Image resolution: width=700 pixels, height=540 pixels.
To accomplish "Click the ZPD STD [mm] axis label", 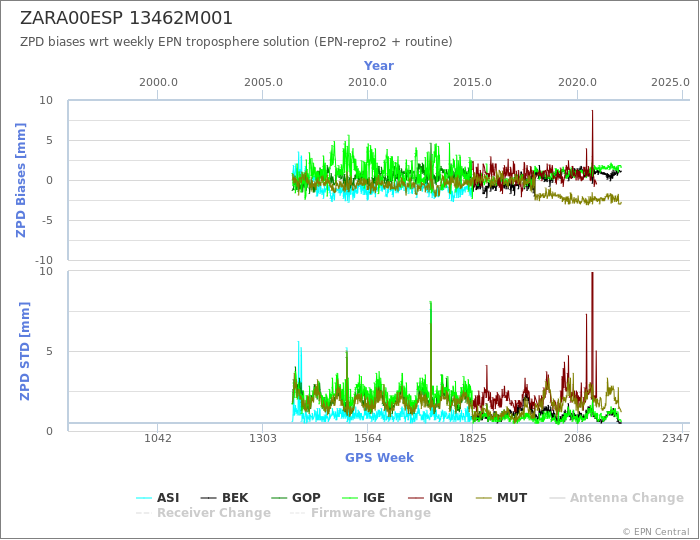I will pos(24,351).
